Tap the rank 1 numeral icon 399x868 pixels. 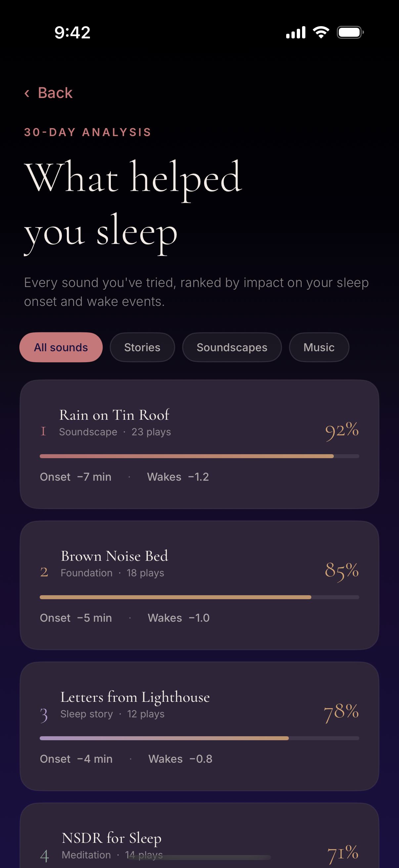(x=43, y=431)
